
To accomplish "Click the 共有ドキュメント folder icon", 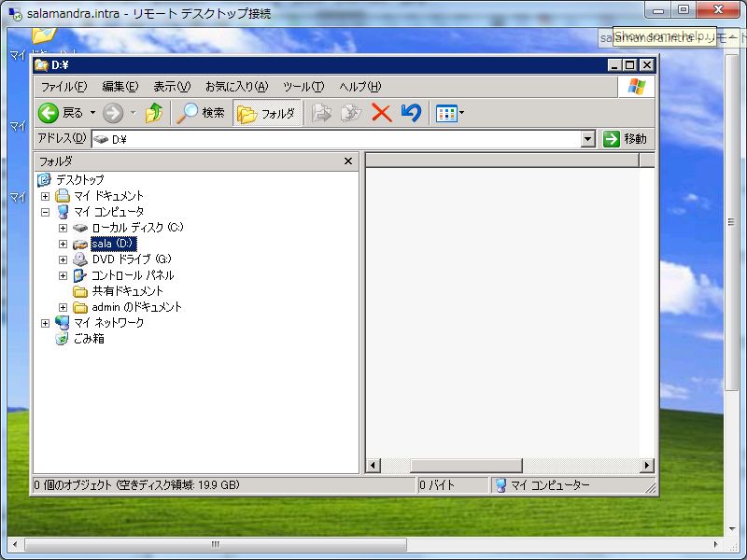I will coord(80,291).
